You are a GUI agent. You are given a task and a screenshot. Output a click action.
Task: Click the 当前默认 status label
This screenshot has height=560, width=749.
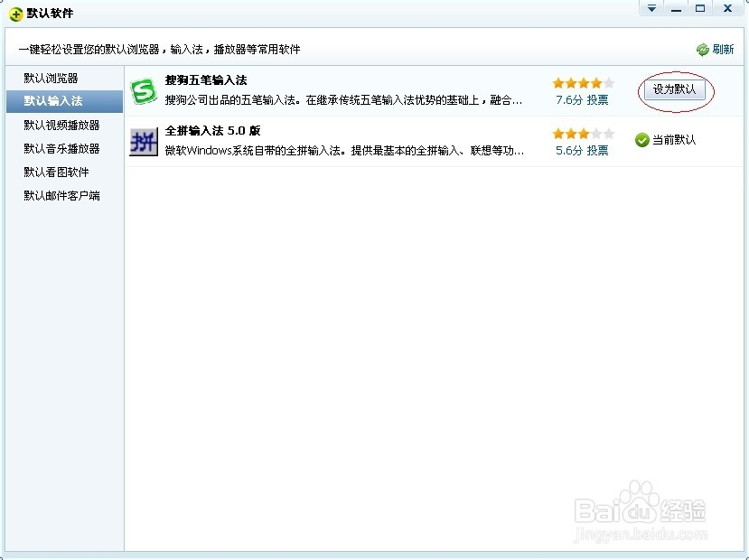674,140
